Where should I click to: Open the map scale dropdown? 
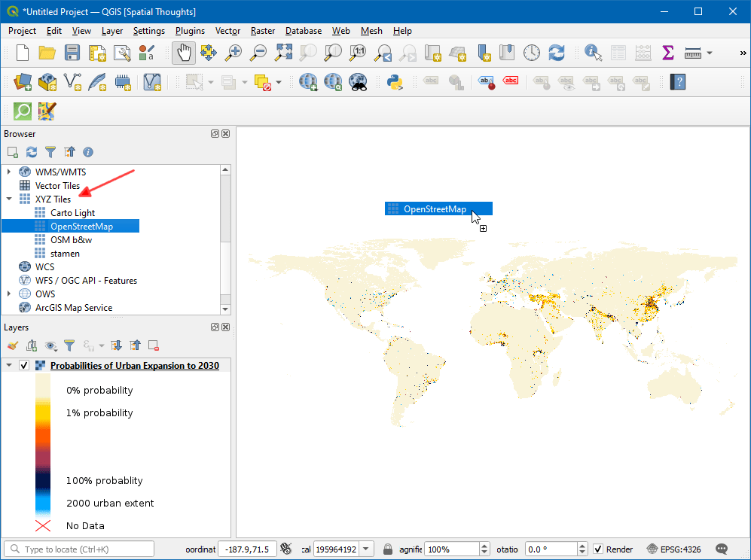point(367,549)
